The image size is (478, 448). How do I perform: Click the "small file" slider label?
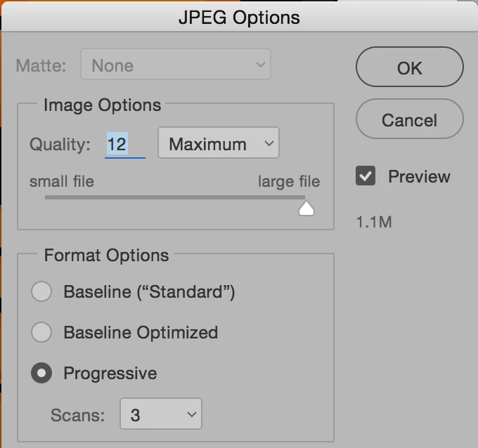61,182
